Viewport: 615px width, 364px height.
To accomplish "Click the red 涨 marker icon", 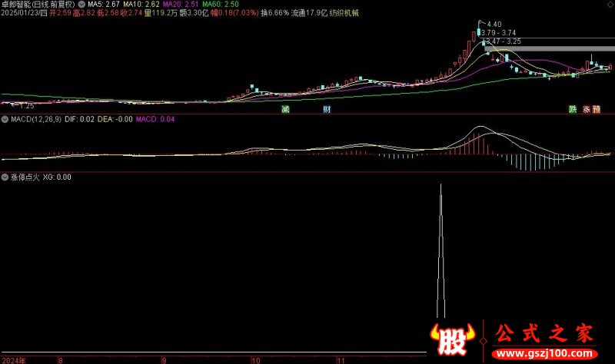I will (587, 109).
